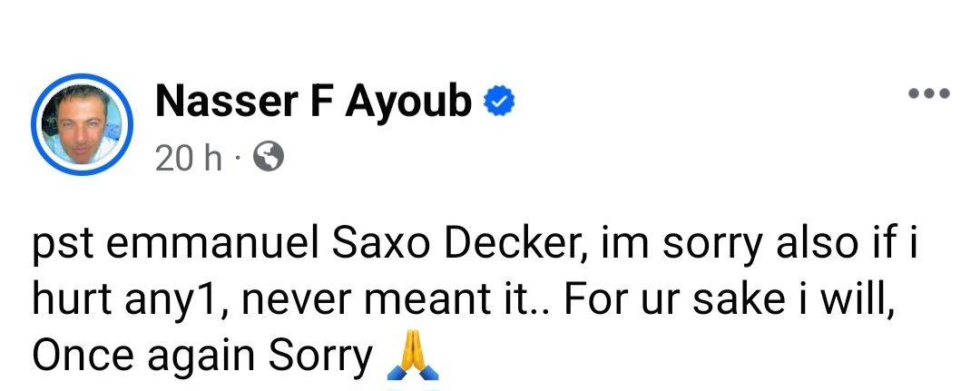Click the 'Once again Sorry' line
This screenshot has height=391, width=980.
[201, 357]
